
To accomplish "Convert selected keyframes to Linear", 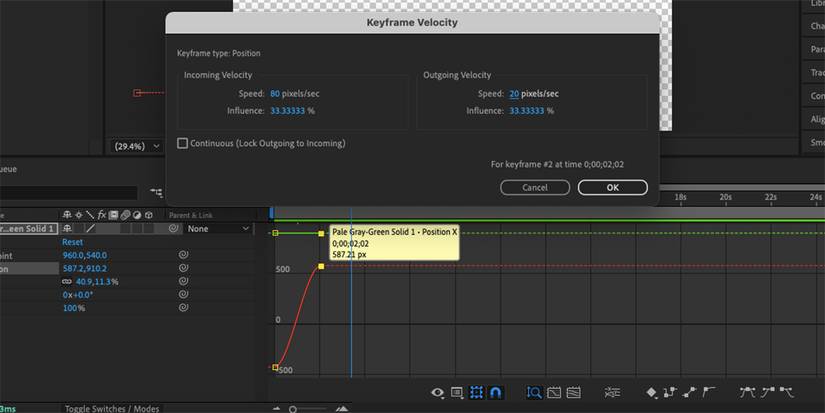I will click(689, 392).
